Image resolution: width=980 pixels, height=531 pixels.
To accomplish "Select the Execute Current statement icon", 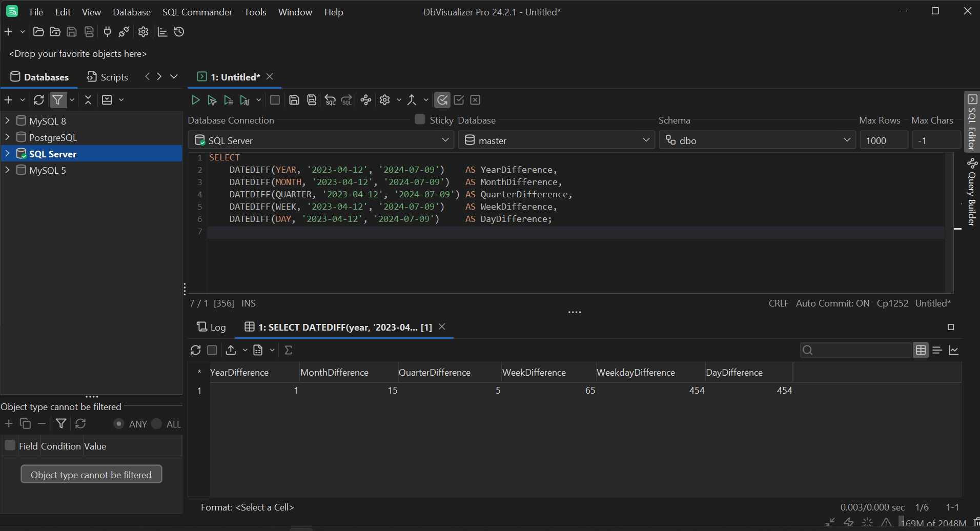I will tap(212, 100).
